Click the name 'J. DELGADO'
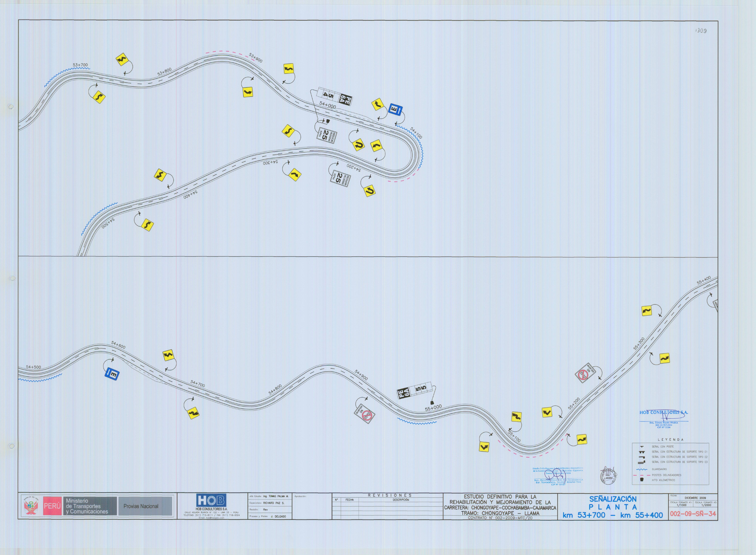Viewport: 756px width, 555px height. (x=278, y=516)
